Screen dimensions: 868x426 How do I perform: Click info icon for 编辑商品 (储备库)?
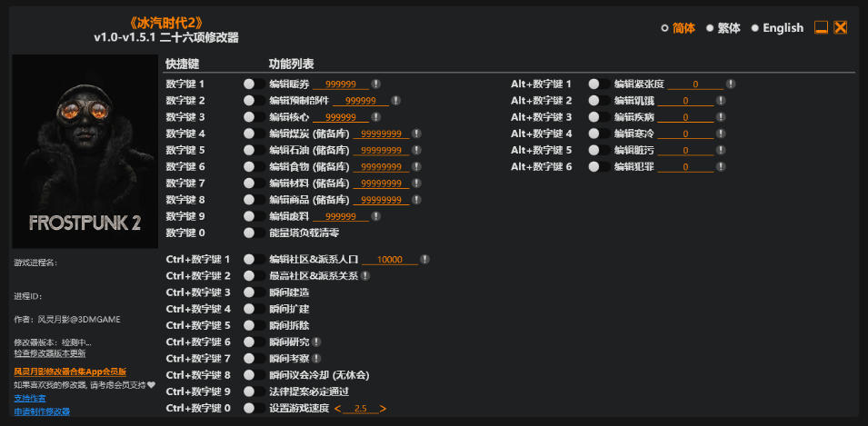point(416,200)
